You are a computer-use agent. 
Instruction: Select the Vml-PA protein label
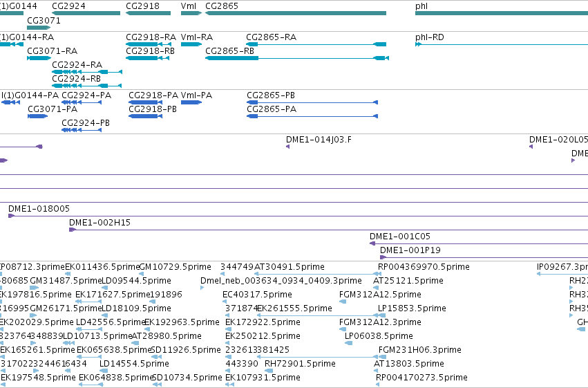point(196,95)
